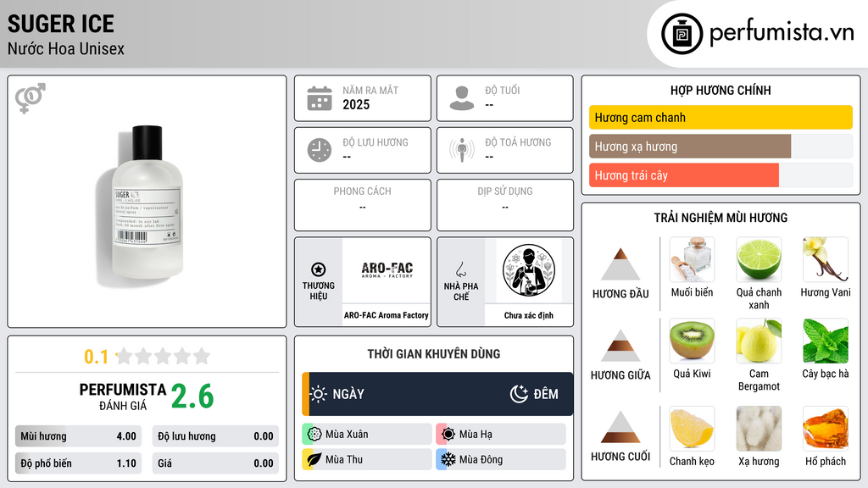Click the star badge icon above Thương hiệu
The height and width of the screenshot is (488, 868).
pyautogui.click(x=319, y=269)
